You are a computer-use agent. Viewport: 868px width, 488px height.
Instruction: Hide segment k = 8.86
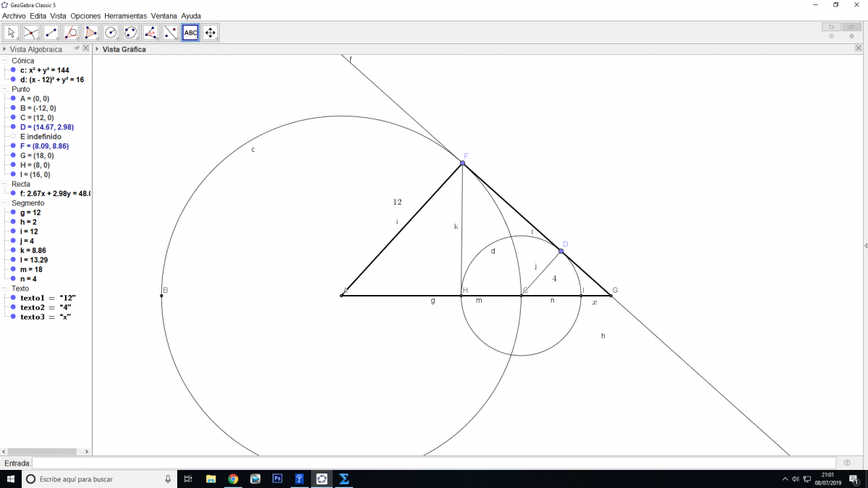click(x=13, y=250)
